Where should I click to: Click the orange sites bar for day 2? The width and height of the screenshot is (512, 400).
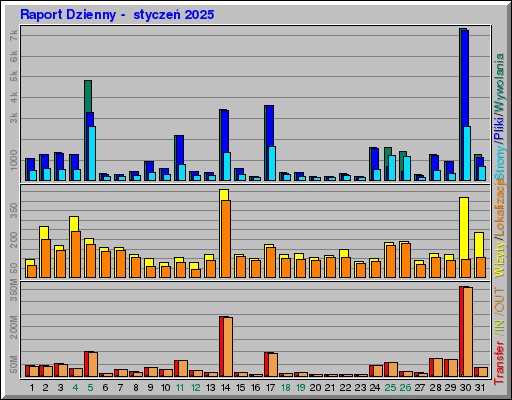(46, 258)
